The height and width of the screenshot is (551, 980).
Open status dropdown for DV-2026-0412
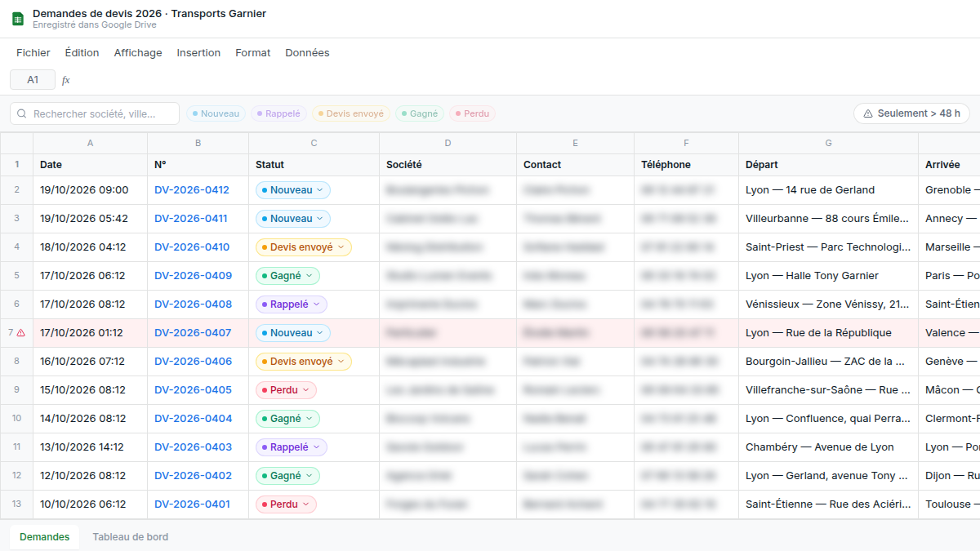pyautogui.click(x=293, y=190)
